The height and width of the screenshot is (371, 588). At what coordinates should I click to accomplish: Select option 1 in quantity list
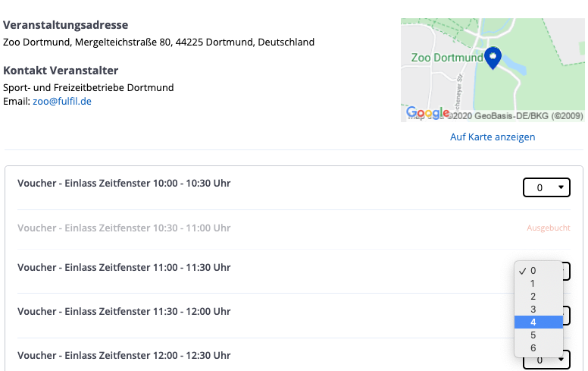533,284
